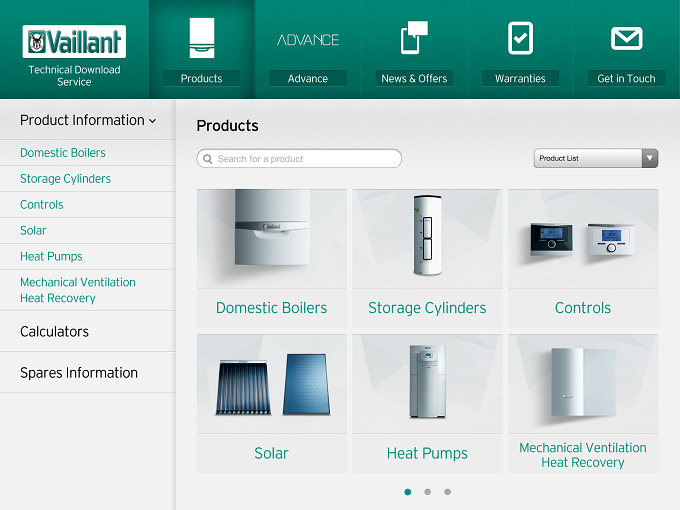The image size is (680, 510).
Task: Click the Products page heading
Action: pos(227,126)
